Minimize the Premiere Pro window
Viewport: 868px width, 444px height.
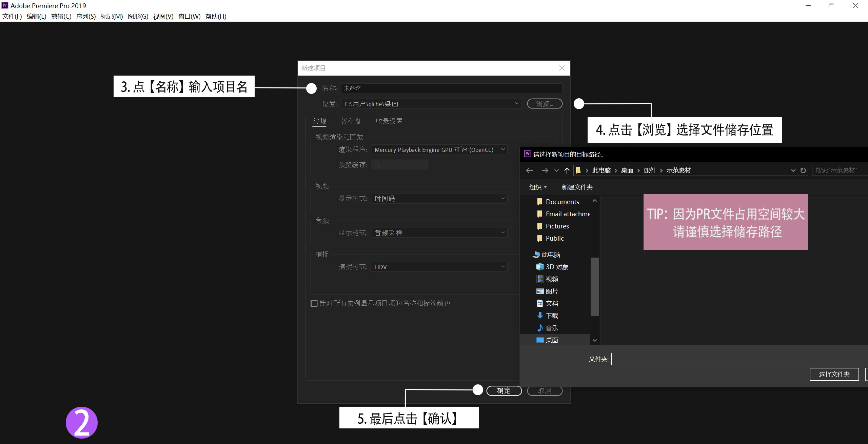tap(808, 6)
